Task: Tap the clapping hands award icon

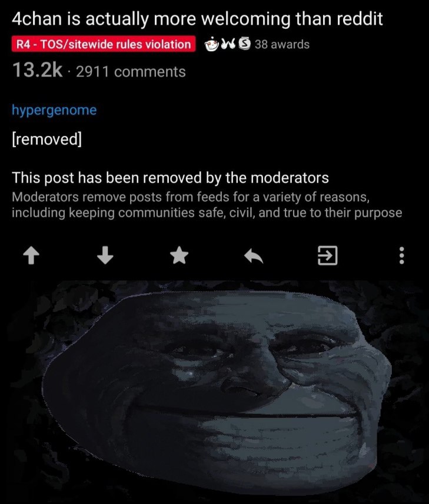Action: point(230,44)
